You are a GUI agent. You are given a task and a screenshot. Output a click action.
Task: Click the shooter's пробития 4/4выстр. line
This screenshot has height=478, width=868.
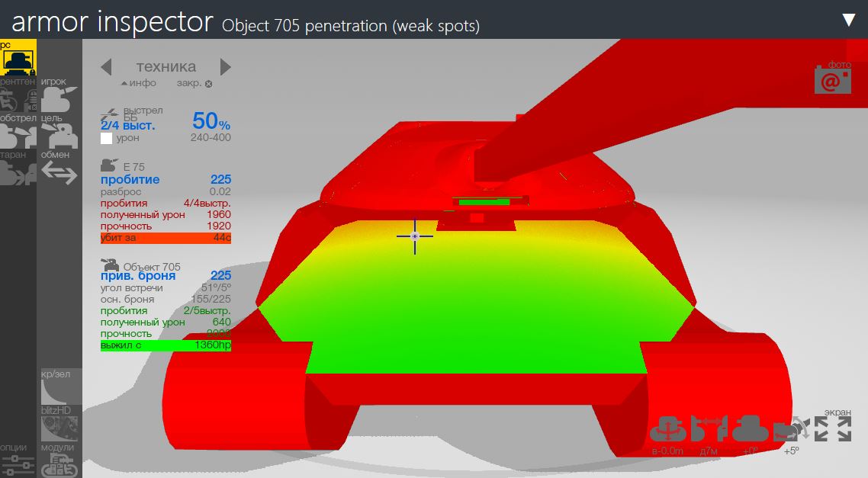pyautogui.click(x=166, y=203)
